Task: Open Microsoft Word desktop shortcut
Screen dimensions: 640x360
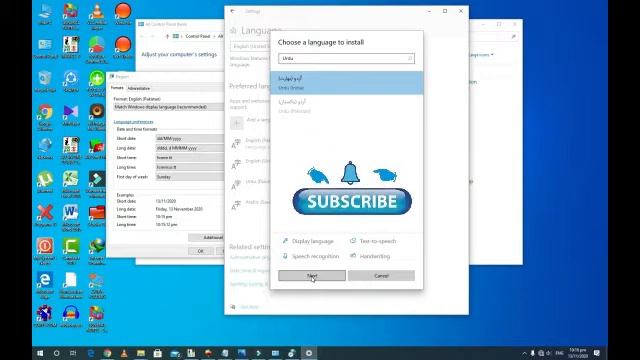Action: tap(71, 218)
